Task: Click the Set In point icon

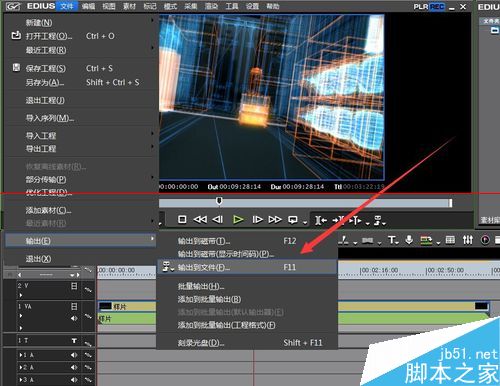Action: [x=321, y=220]
